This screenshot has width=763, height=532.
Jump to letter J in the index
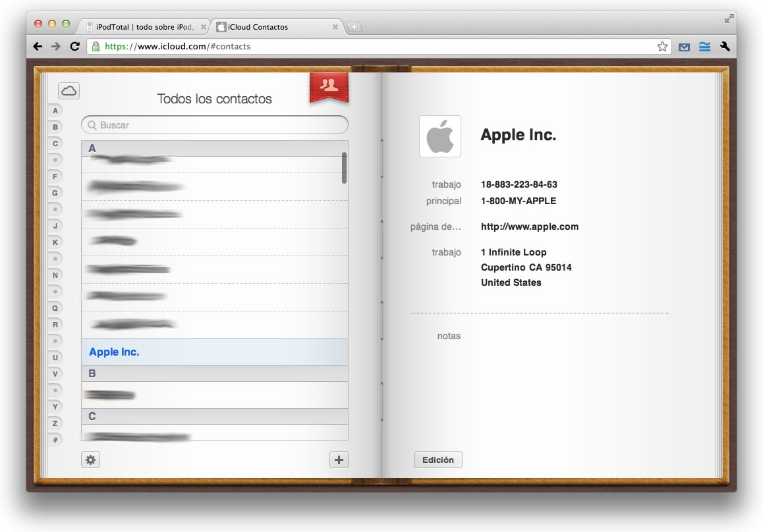[x=55, y=226]
